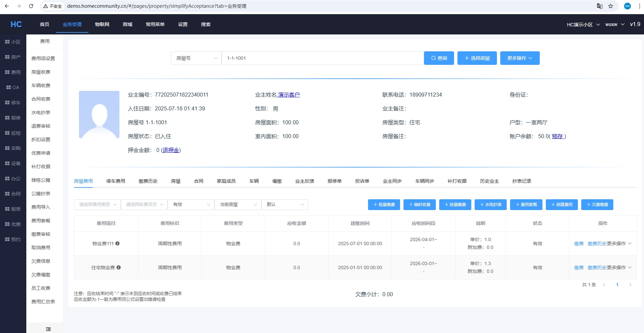The height and width of the screenshot is (333, 644).
Task: Click the 批量缴费 button
Action: [384, 205]
